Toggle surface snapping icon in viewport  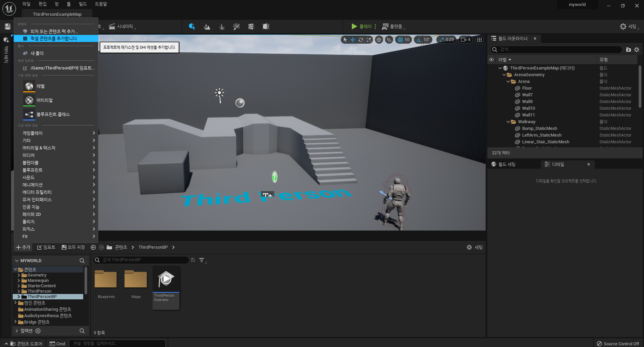pos(389,40)
